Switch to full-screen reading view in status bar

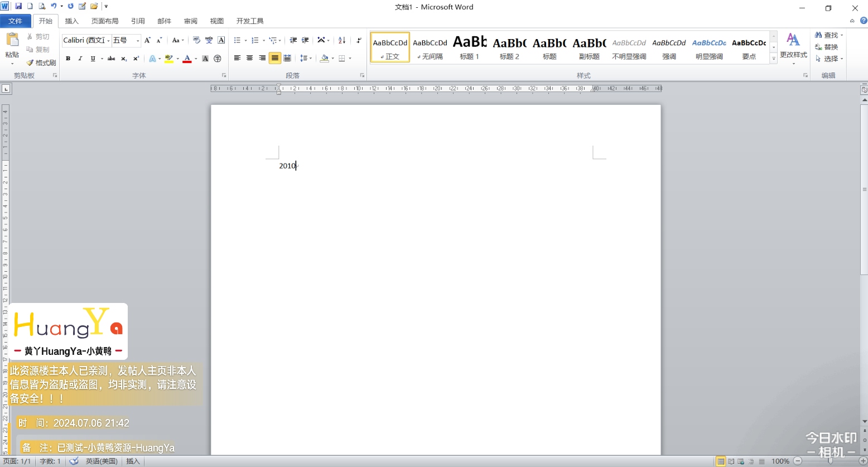pos(731,461)
